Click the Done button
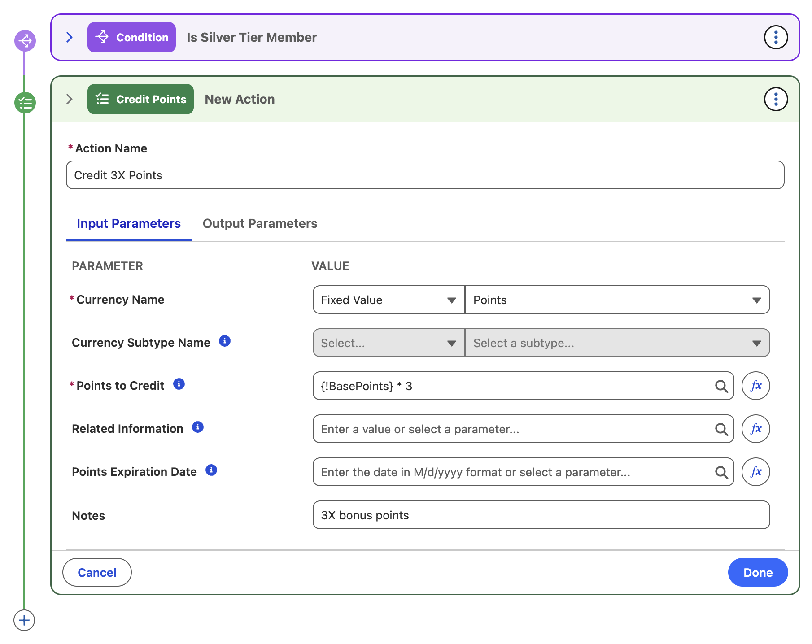This screenshot has width=812, height=644. click(x=758, y=572)
